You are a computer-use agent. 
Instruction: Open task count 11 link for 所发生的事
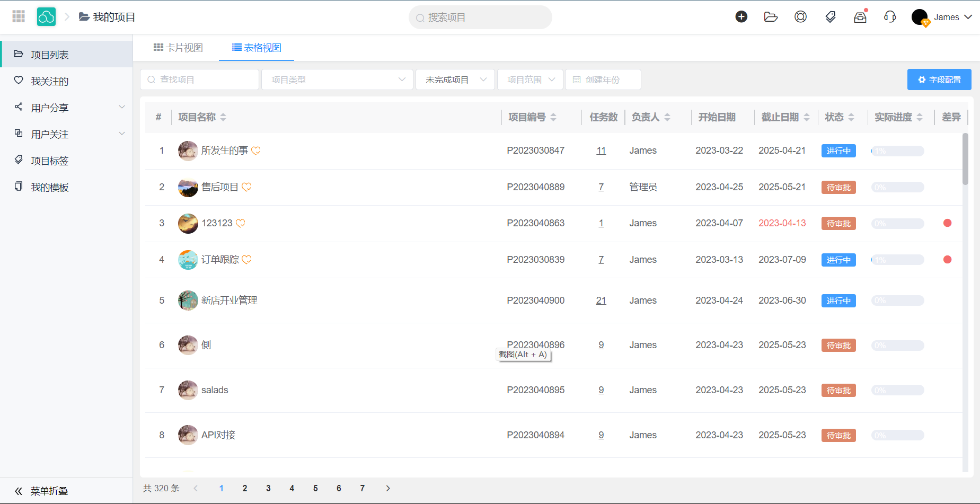(601, 151)
